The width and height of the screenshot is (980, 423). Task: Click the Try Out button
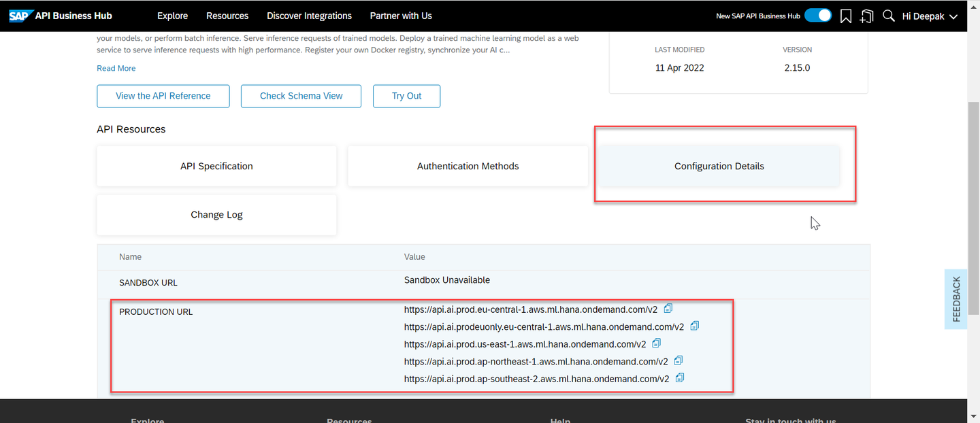[x=406, y=96]
